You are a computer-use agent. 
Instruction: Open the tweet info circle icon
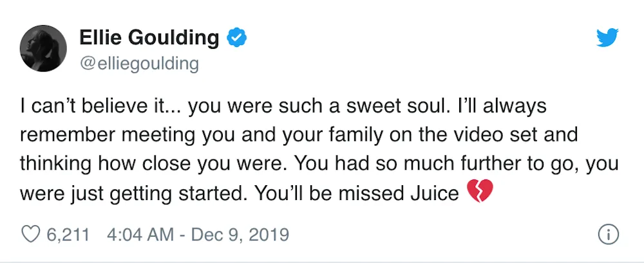608,235
